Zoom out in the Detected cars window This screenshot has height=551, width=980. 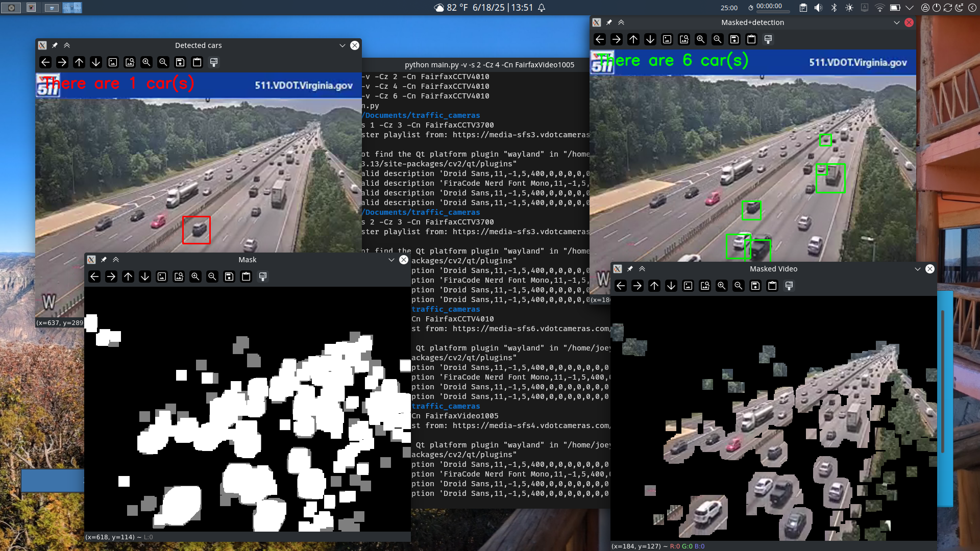click(x=163, y=62)
